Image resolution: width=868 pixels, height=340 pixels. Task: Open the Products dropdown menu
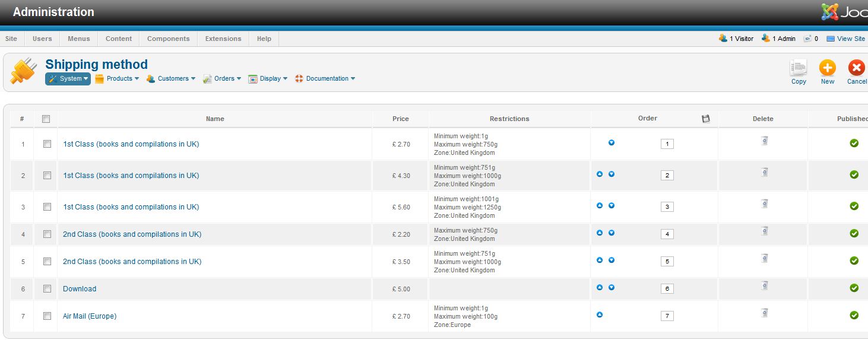click(x=117, y=78)
